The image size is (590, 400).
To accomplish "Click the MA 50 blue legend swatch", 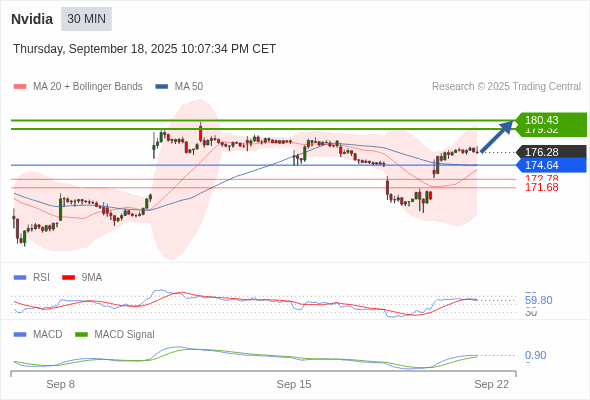I will (162, 87).
